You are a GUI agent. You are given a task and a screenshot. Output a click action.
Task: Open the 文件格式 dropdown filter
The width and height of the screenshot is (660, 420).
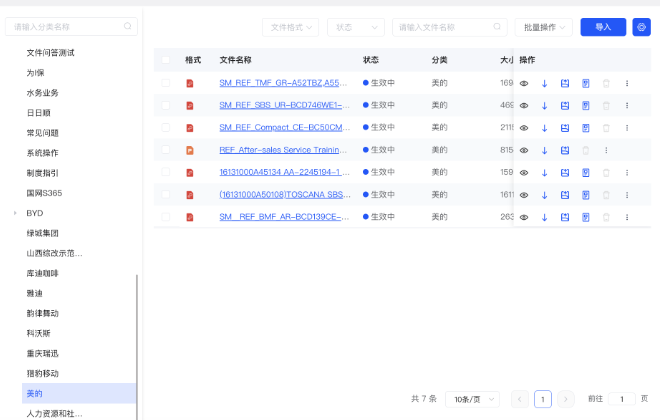coord(290,27)
